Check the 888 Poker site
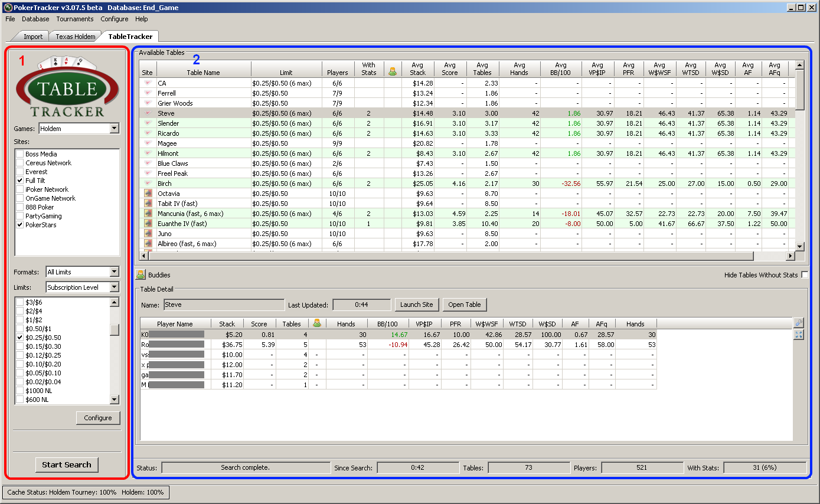This screenshot has height=504, width=820. (x=20, y=207)
